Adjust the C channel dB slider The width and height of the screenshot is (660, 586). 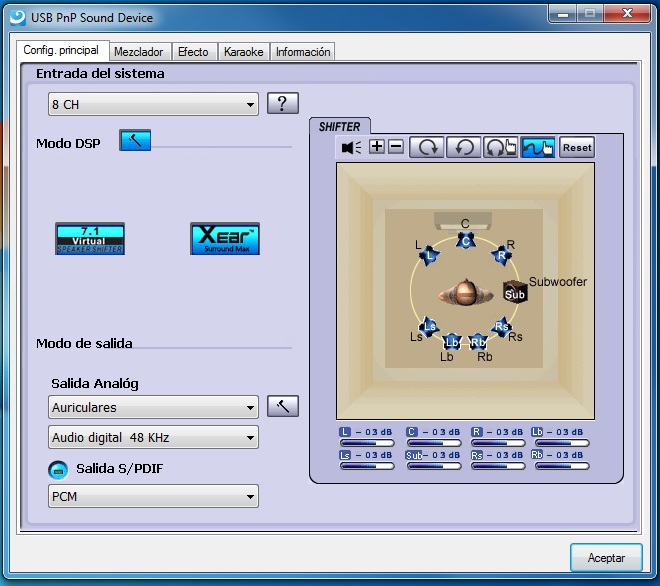[434, 443]
